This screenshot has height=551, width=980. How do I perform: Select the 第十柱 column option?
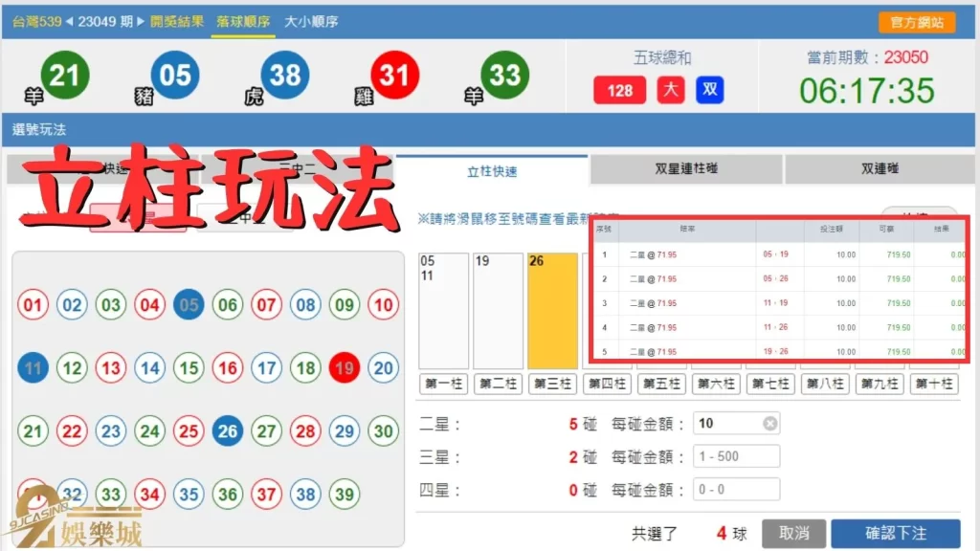[x=934, y=384]
